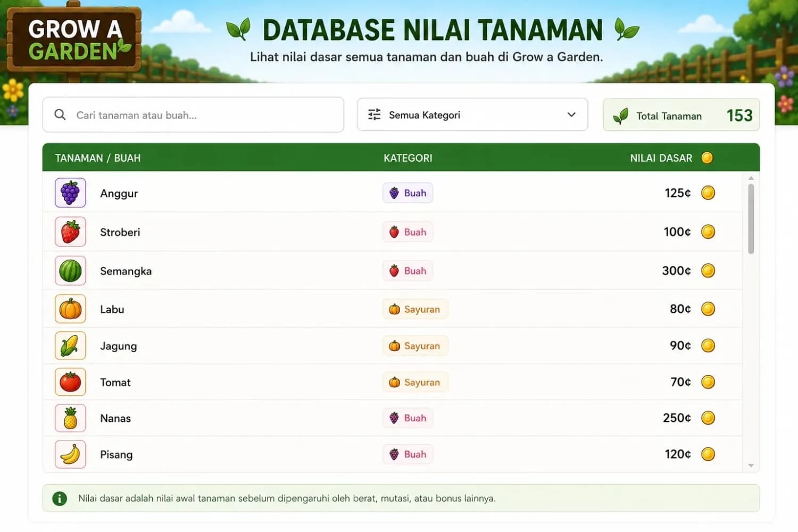Viewport: 798px width, 532px height.
Task: Click the Anggur grape icon
Action: coord(70,193)
